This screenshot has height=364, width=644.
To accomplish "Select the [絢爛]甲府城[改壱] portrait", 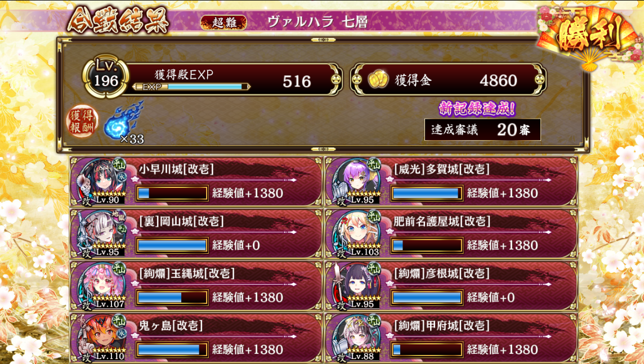I will tap(358, 338).
